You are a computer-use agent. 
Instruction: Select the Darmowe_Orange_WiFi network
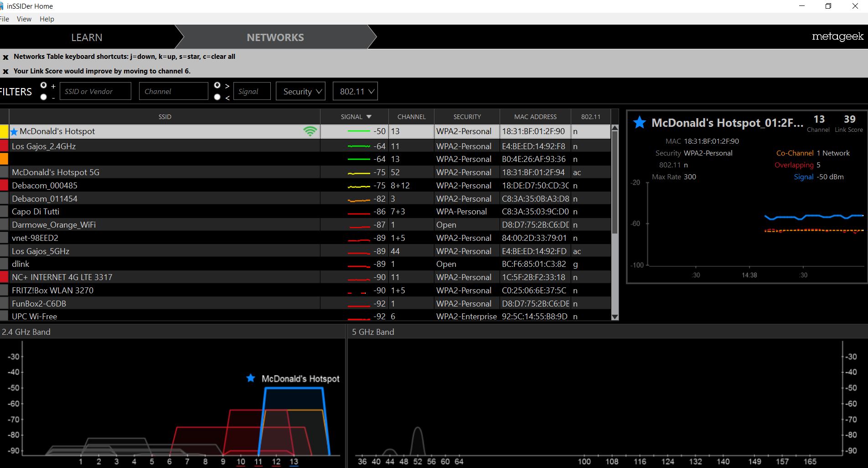click(305, 224)
